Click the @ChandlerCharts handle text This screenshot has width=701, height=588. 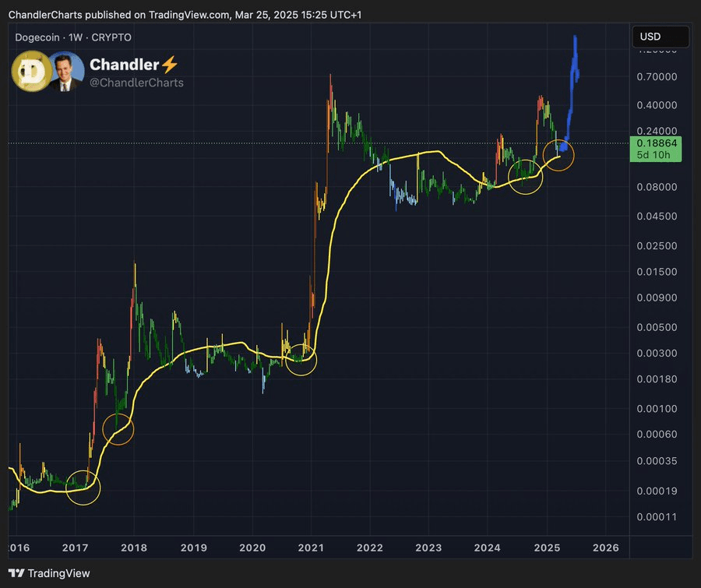[x=136, y=83]
